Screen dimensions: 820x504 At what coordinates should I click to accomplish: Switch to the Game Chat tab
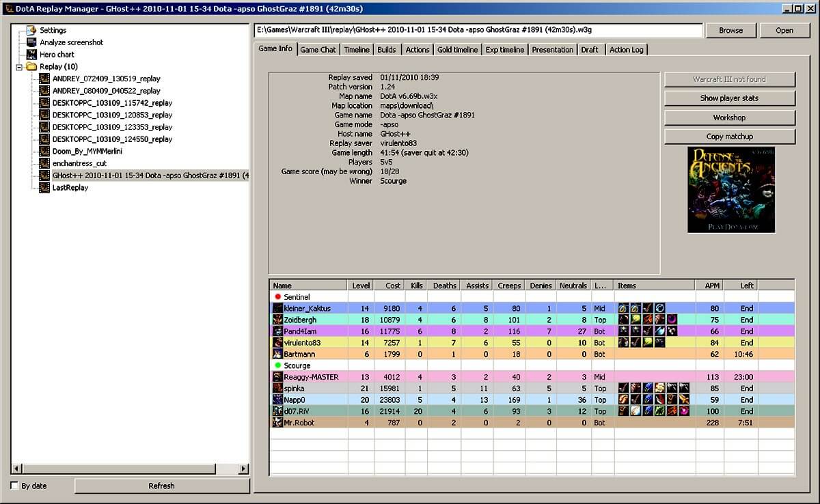click(x=318, y=50)
